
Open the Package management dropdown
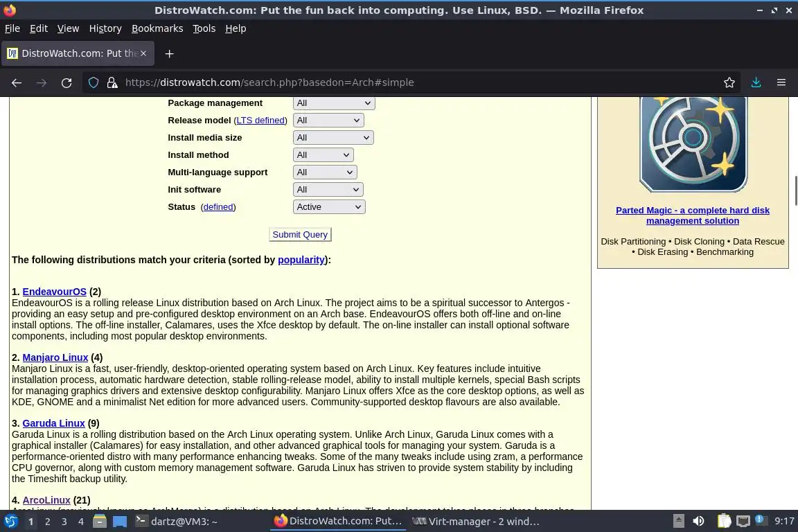tap(334, 103)
